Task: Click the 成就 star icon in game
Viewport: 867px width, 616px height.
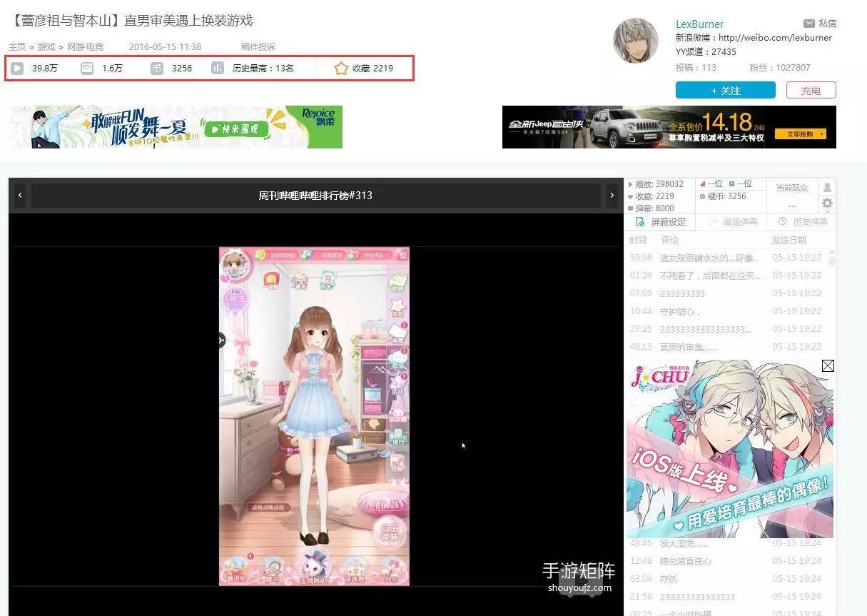Action: [397, 307]
